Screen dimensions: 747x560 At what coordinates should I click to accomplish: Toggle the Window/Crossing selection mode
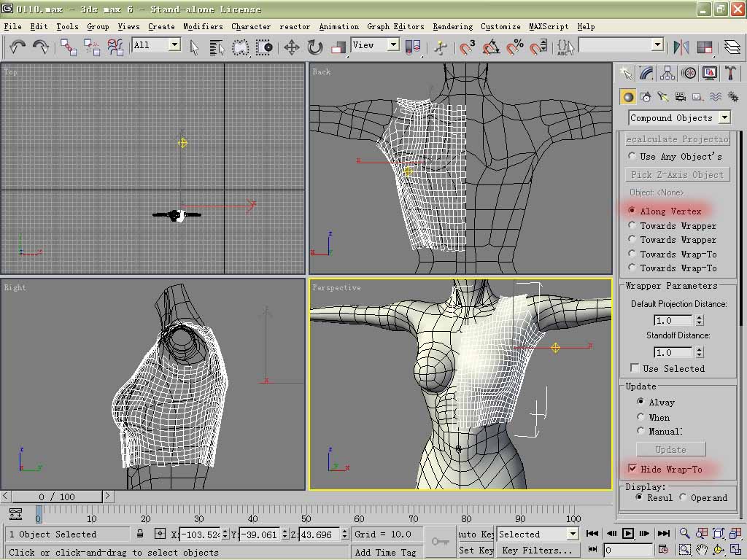point(264,47)
